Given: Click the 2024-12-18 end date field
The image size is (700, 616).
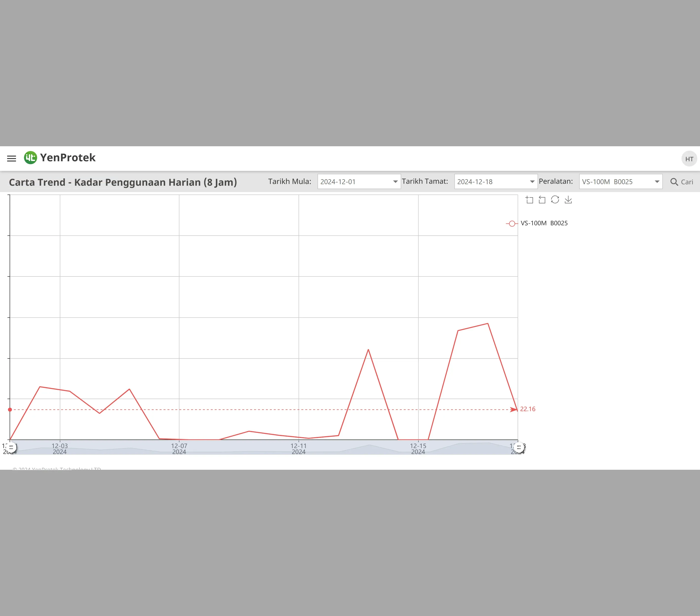Looking at the screenshot, I should [x=496, y=182].
